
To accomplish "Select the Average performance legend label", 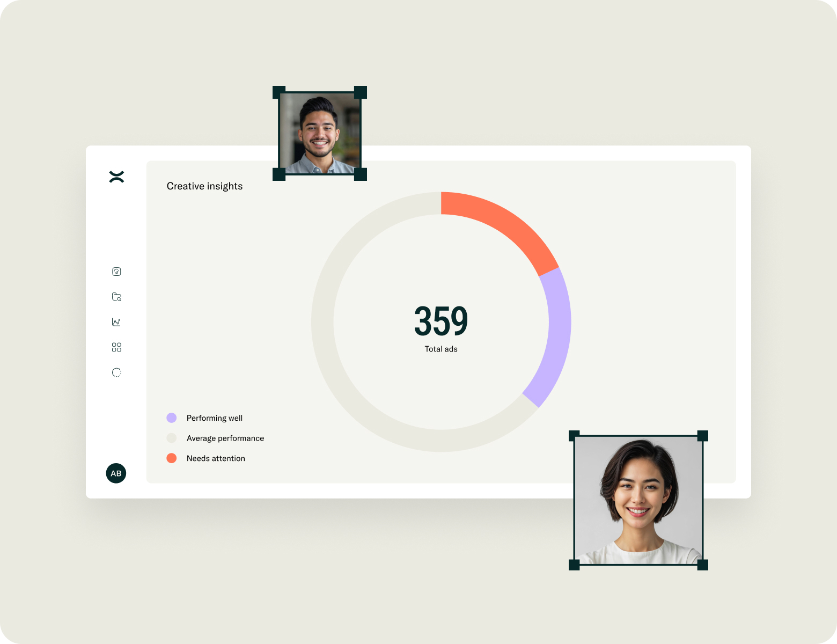I will point(225,438).
